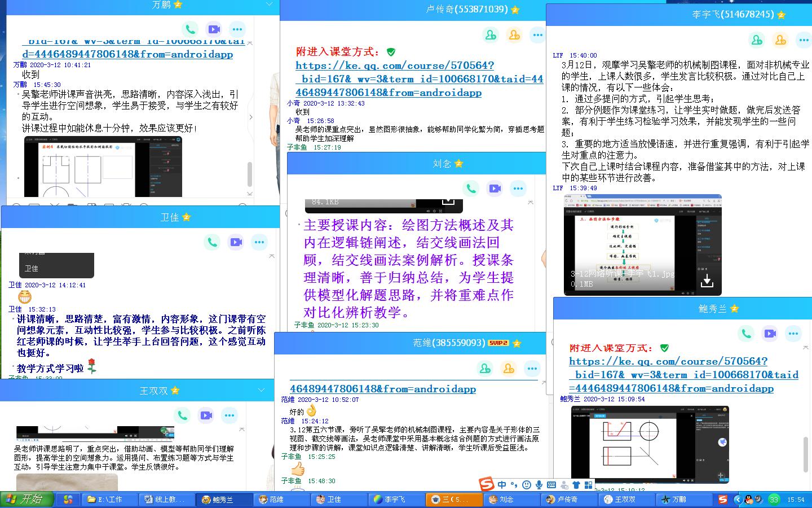The height and width of the screenshot is (508, 812).
Task: Download the 李宇飞1.jpg image attachment
Action: coord(707,281)
